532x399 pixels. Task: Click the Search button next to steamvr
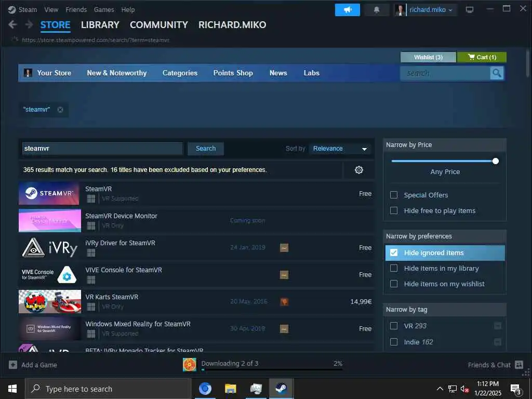(x=206, y=149)
